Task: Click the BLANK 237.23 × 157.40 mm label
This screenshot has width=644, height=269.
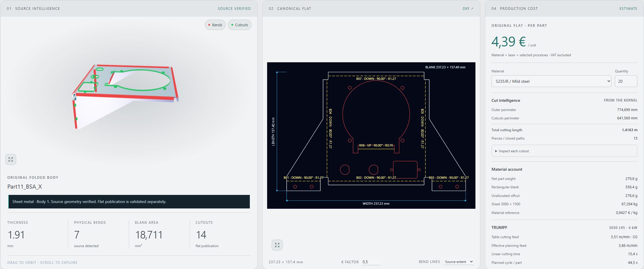Action: click(445, 67)
